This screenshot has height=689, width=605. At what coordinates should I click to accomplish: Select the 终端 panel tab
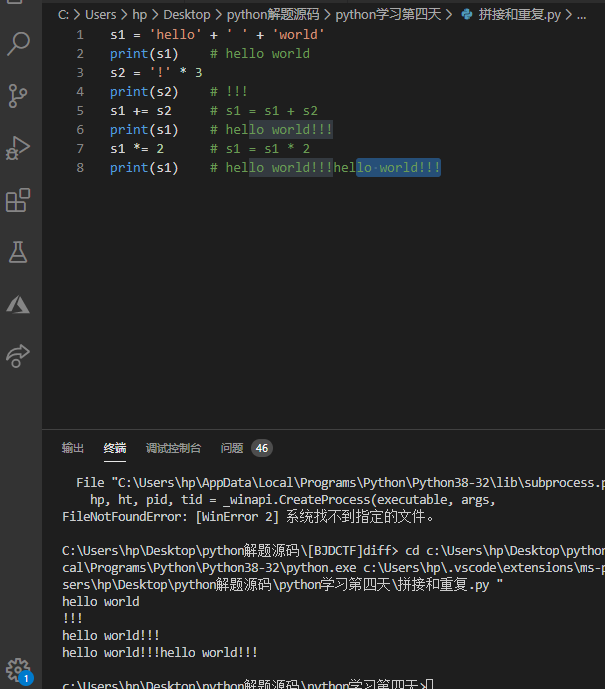click(x=115, y=448)
